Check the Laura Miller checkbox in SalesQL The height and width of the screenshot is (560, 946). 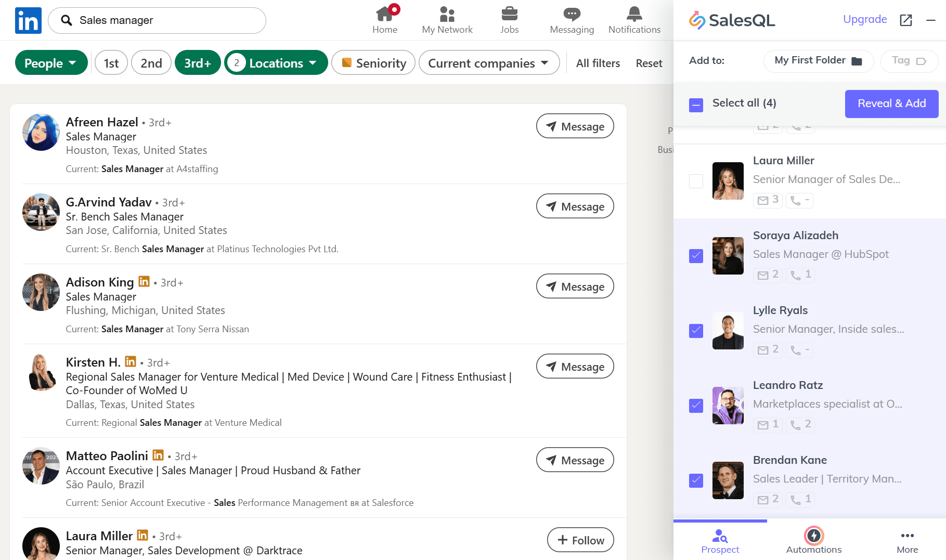click(x=696, y=181)
